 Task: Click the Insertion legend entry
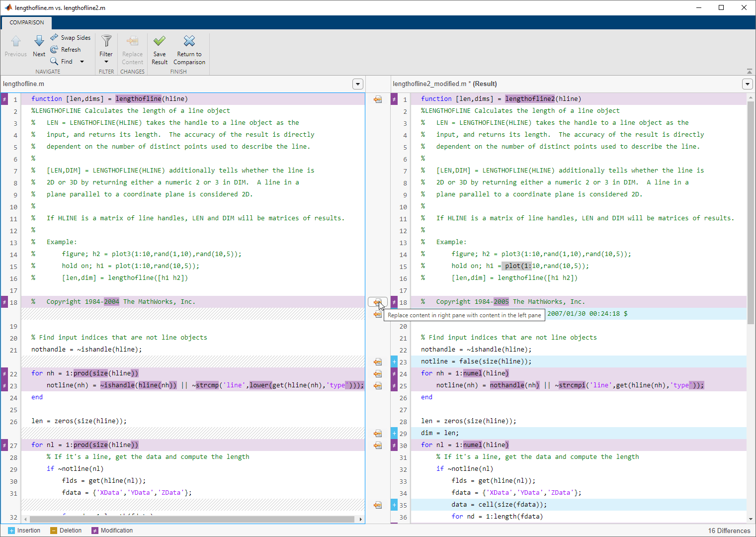(24, 531)
